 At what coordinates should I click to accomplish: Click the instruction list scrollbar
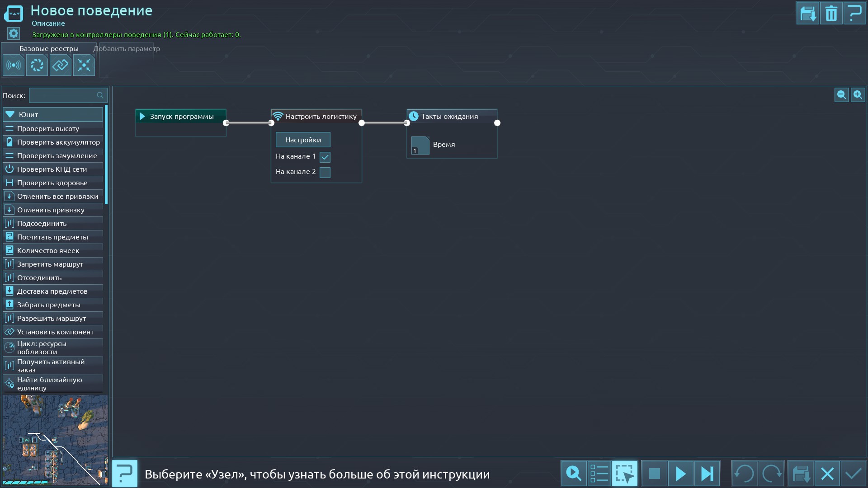pos(106,155)
